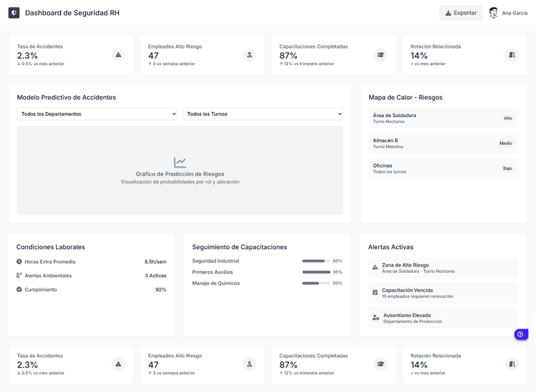Click thermometer icon beside Alertas Ambientales
Image resolution: width=536 pixels, height=392 pixels.
coord(19,276)
